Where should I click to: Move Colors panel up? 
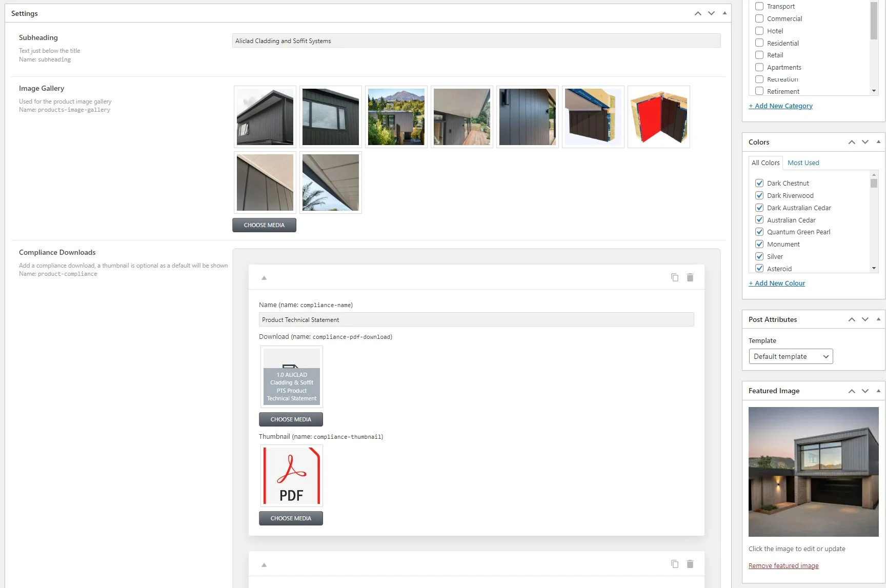pyautogui.click(x=852, y=142)
